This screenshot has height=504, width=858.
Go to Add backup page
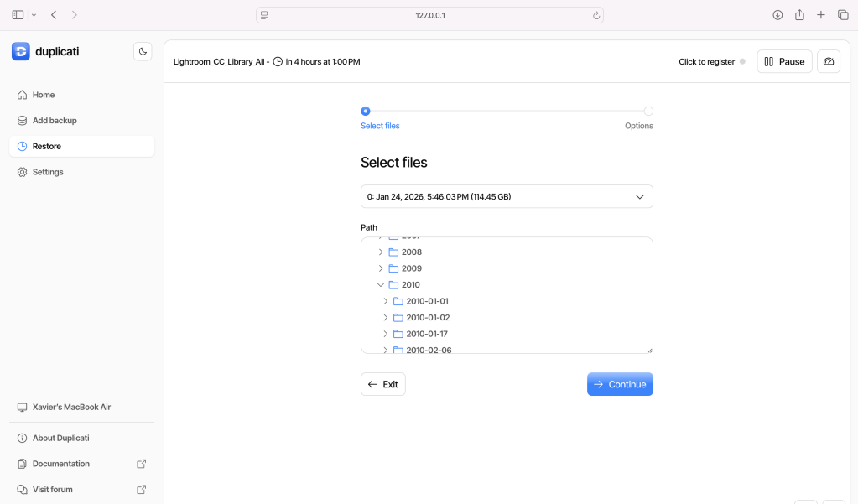(x=55, y=121)
